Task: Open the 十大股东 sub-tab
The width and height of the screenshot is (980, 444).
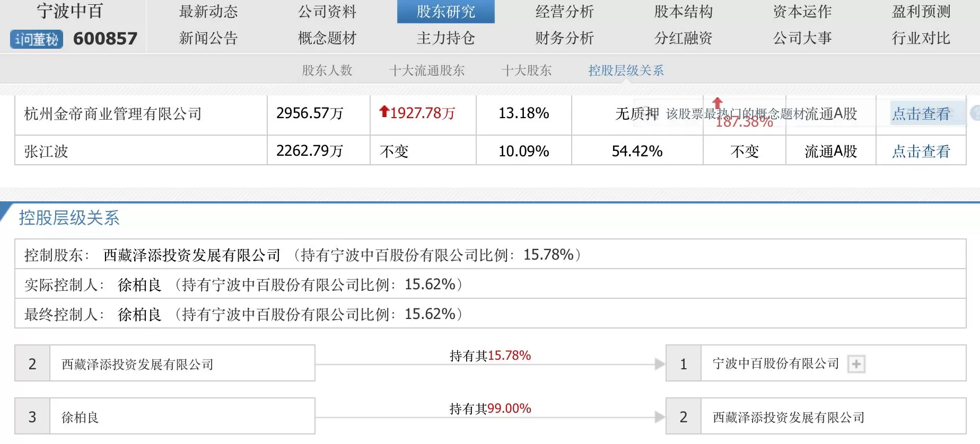Action: (x=527, y=70)
